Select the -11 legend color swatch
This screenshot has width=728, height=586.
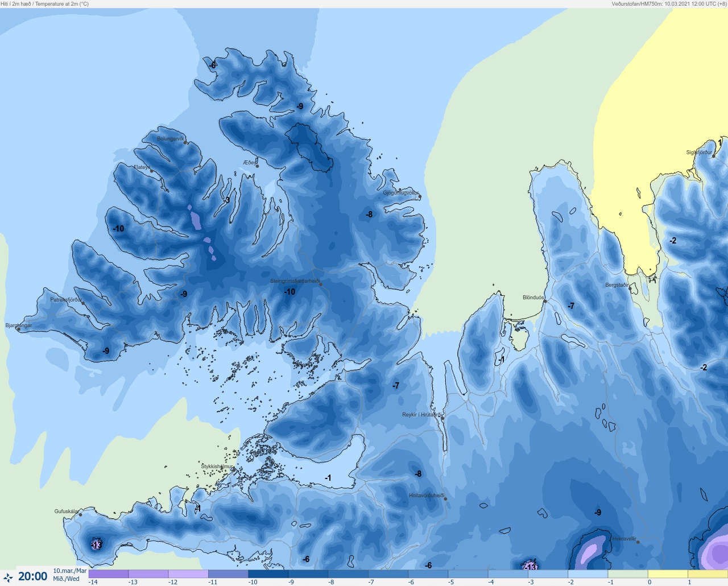tap(228, 574)
